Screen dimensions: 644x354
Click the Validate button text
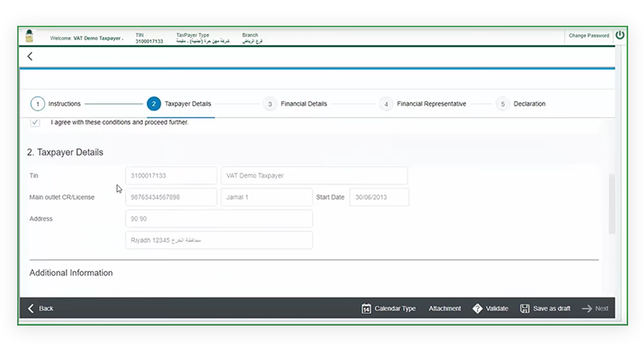(497, 308)
